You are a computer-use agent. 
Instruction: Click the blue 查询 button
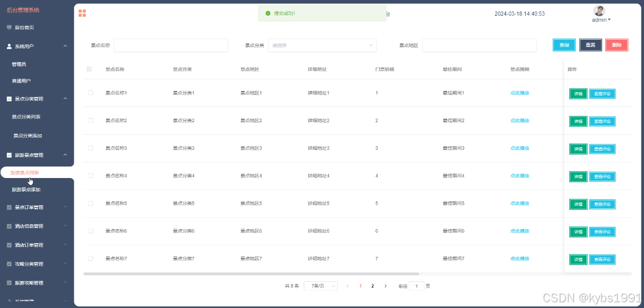[564, 45]
